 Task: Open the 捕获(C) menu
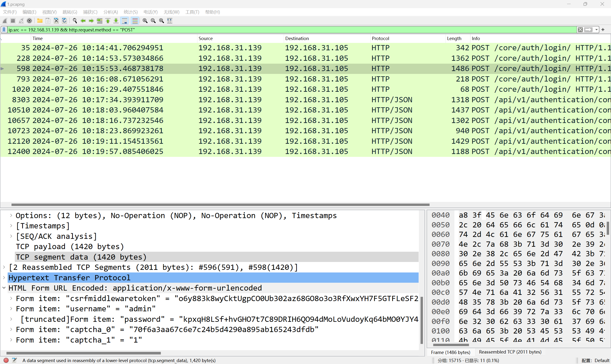[90, 12]
